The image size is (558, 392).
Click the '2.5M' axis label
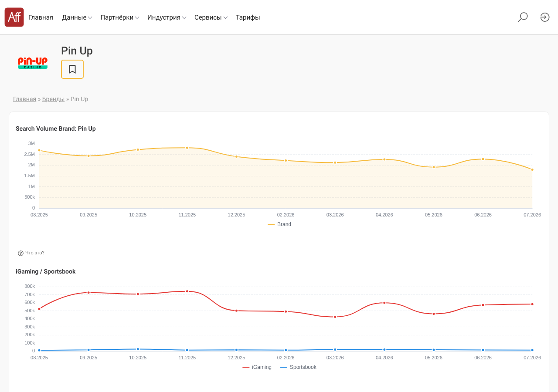(30, 154)
